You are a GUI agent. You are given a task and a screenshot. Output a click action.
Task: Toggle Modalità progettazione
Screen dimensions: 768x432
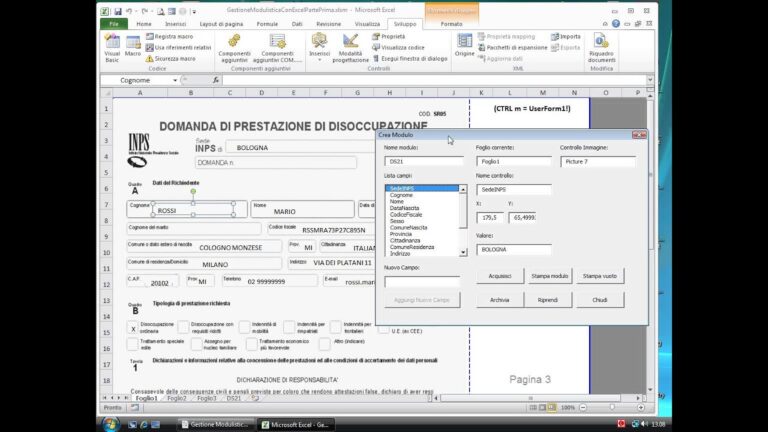point(350,48)
